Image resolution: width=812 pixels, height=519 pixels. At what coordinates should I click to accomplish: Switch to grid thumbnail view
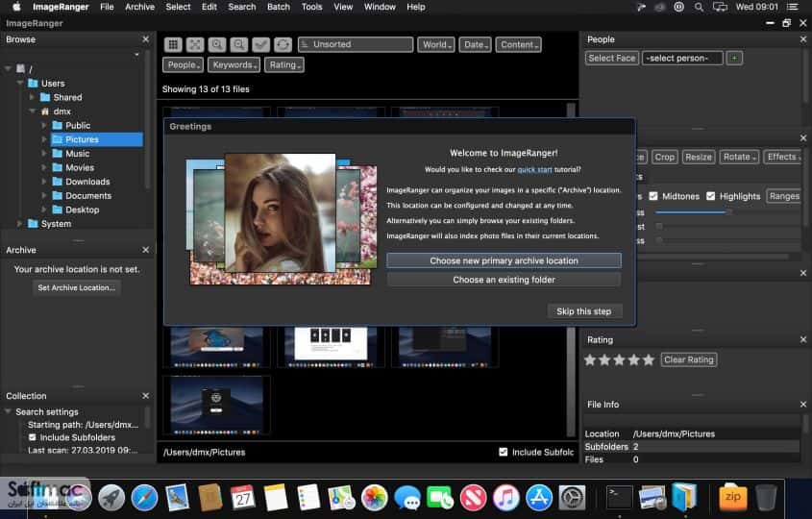[x=173, y=44]
